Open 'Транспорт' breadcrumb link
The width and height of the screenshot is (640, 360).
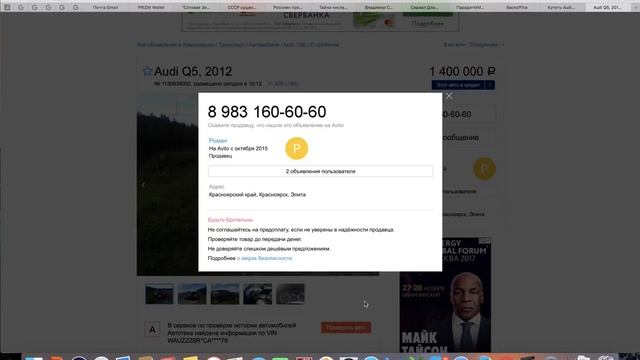(231, 44)
